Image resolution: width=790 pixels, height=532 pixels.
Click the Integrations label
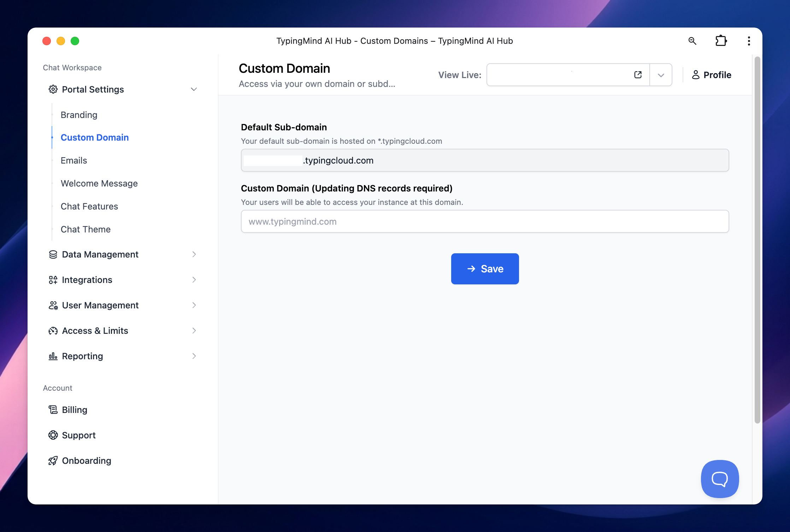(87, 280)
